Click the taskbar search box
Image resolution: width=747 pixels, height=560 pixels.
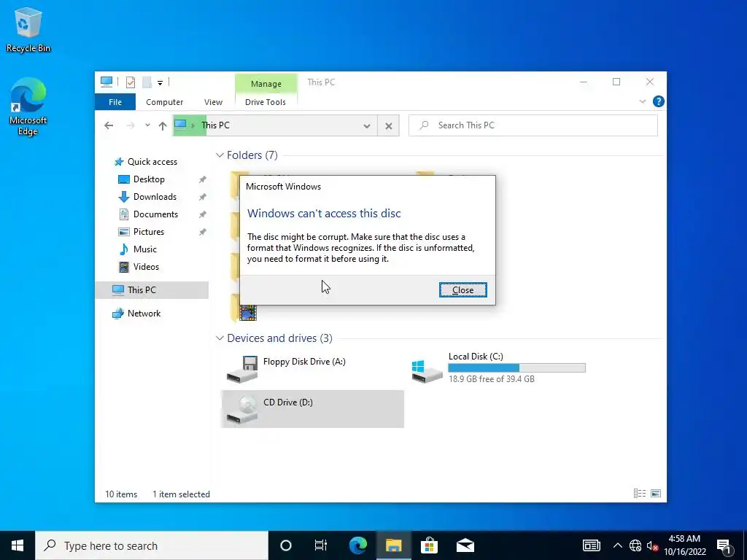coord(152,545)
